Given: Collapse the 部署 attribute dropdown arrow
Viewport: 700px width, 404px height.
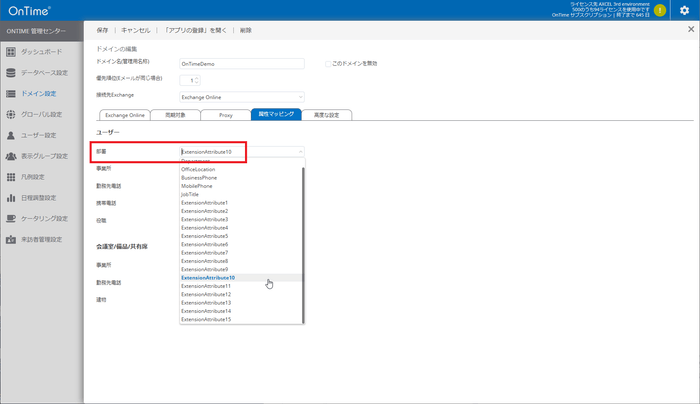Looking at the screenshot, I should (x=300, y=151).
